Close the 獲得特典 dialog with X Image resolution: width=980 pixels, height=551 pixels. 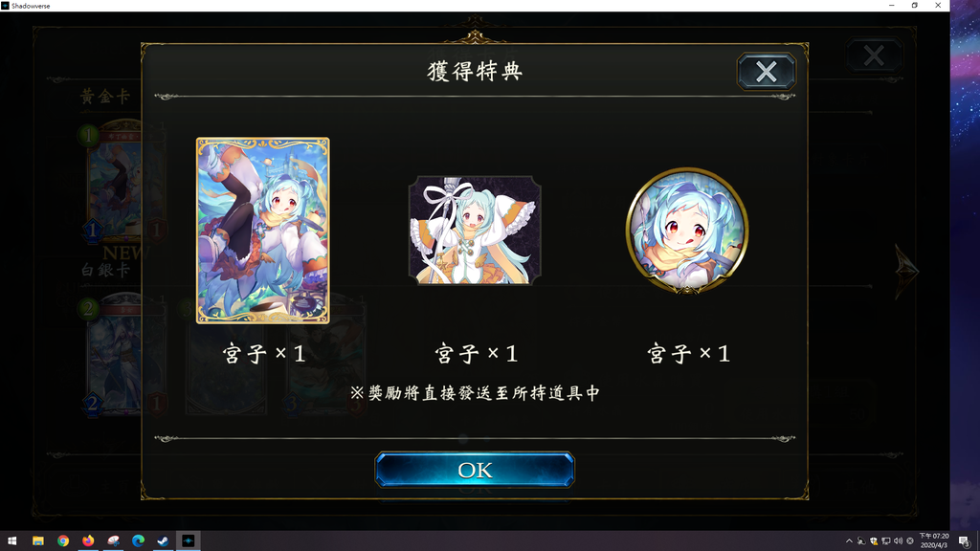(767, 71)
